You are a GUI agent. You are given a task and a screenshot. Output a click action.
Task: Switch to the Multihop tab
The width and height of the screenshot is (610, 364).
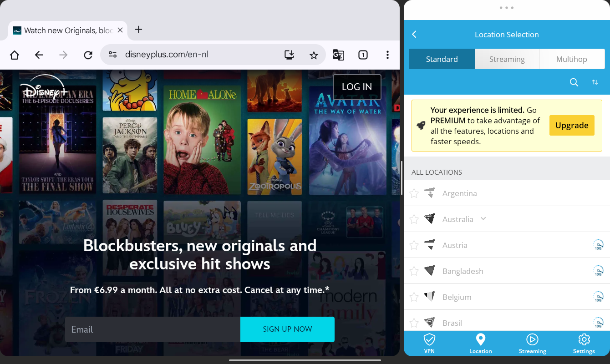click(x=572, y=59)
